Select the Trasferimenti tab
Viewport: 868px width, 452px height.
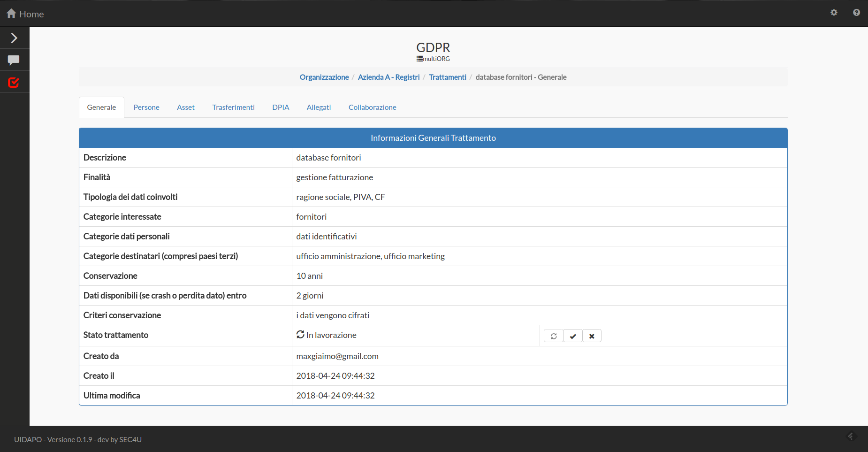click(233, 107)
